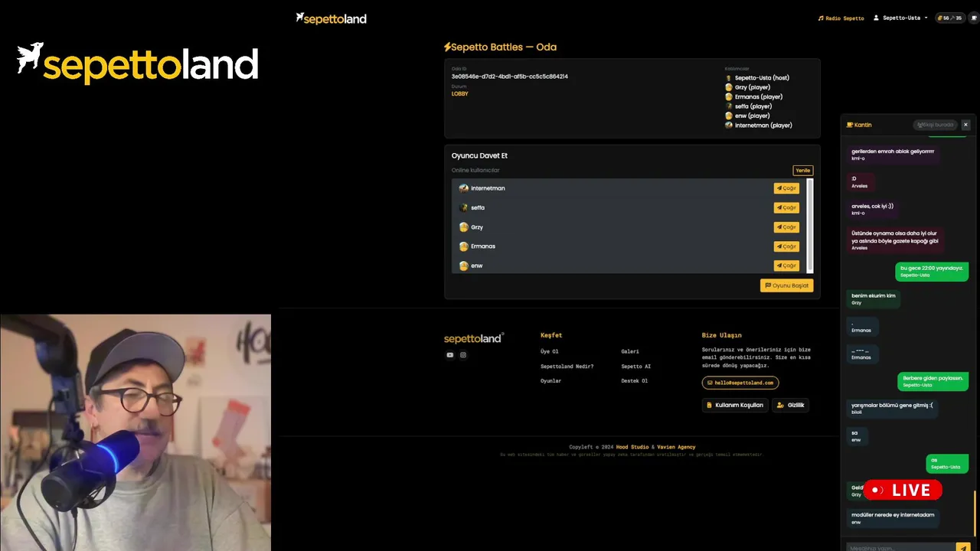
Task: Invite enw with the Çağır button
Action: pos(786,266)
